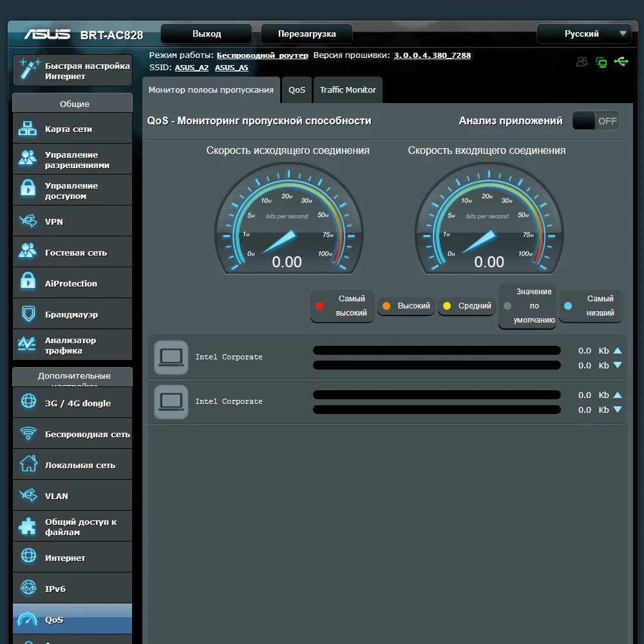Screen dimensions: 644x644
Task: Open the Traffic Monitor tab
Action: (x=348, y=90)
